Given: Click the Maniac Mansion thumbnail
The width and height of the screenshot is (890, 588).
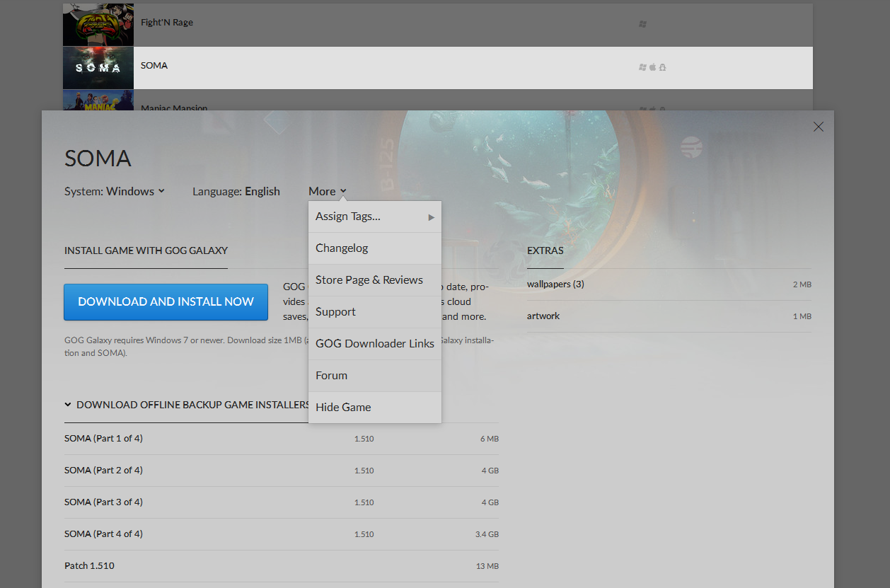Looking at the screenshot, I should (98, 100).
